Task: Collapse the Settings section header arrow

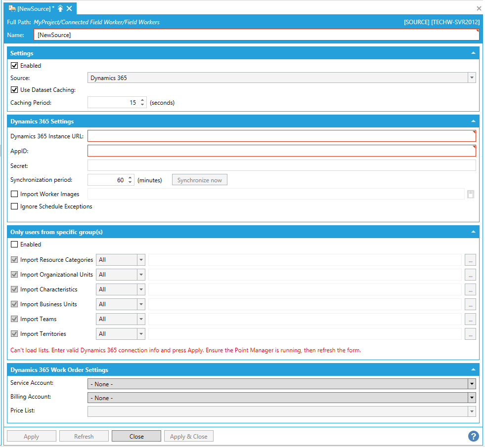Action: click(473, 53)
